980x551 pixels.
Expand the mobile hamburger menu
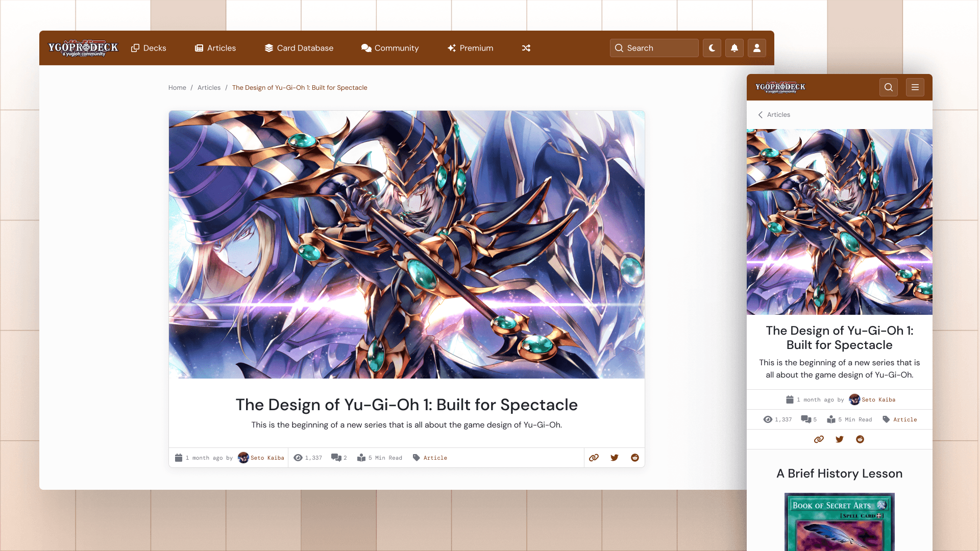tap(915, 87)
